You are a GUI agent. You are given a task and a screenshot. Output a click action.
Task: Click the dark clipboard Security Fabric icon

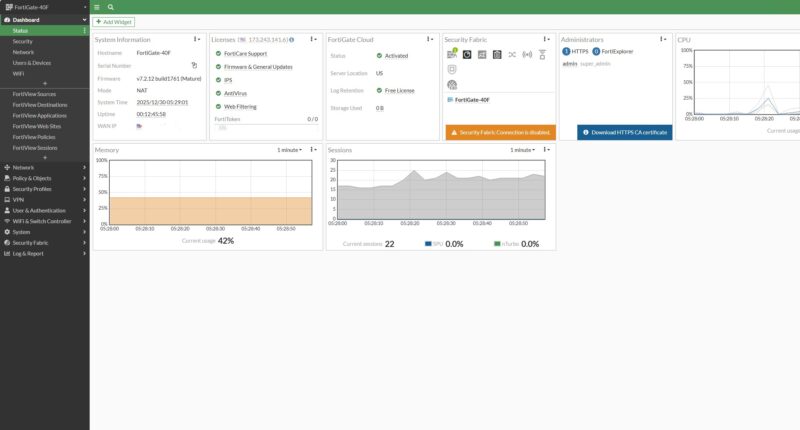click(x=497, y=55)
